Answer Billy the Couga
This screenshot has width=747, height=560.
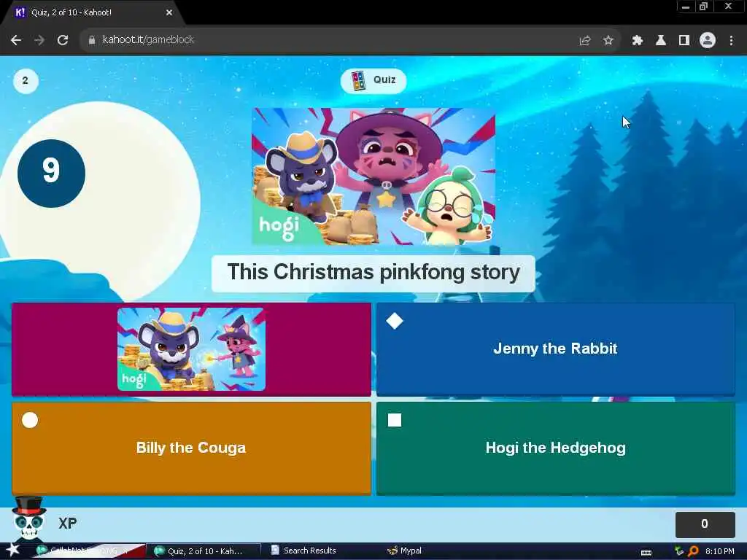click(x=192, y=448)
